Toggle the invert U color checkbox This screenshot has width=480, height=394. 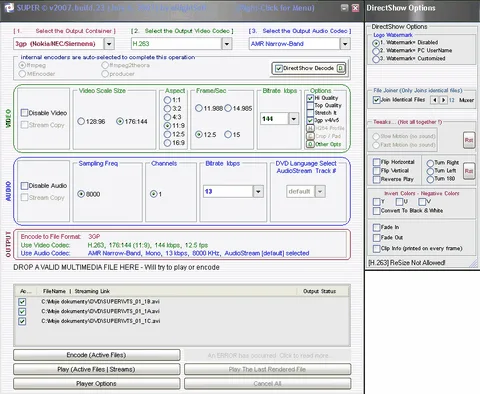(x=399, y=202)
